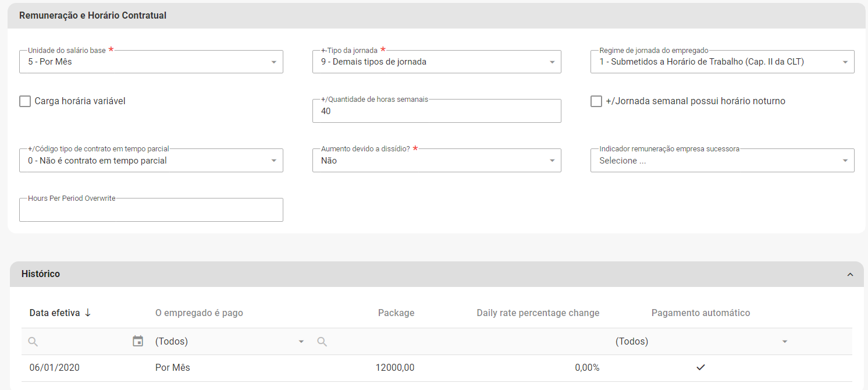Open Código tipo de contrato parcial dropdown
Image resolution: width=868 pixels, height=390 pixels.
151,161
